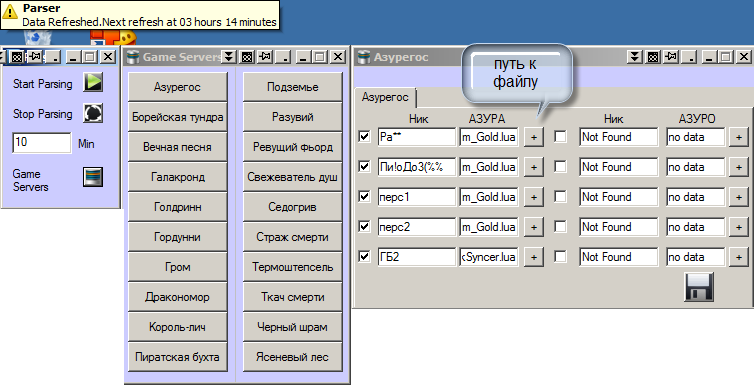Open the Game Servers icon in Parser window
Viewport: 754px width, 386px height.
(x=93, y=176)
